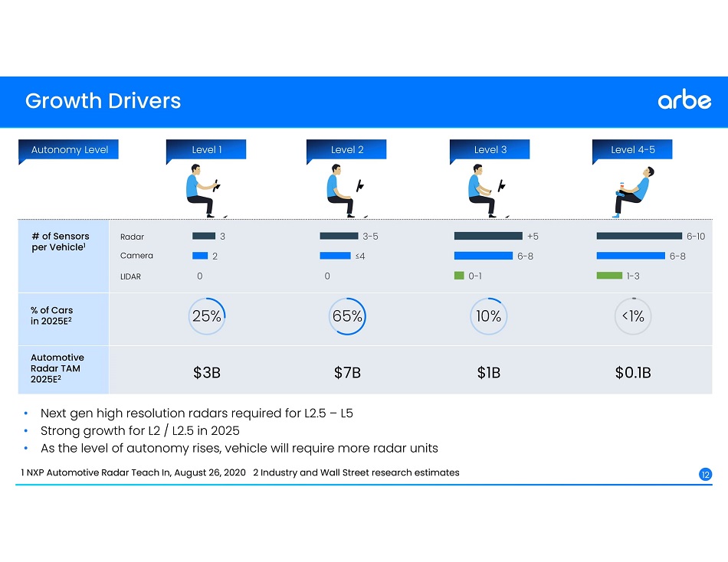Select the Growth Drivers slide title

pos(103,101)
